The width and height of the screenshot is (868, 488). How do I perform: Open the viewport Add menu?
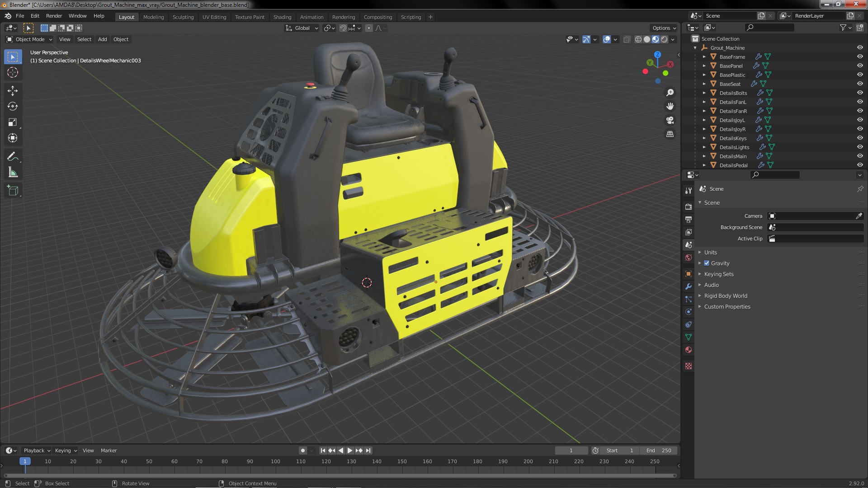(103, 39)
